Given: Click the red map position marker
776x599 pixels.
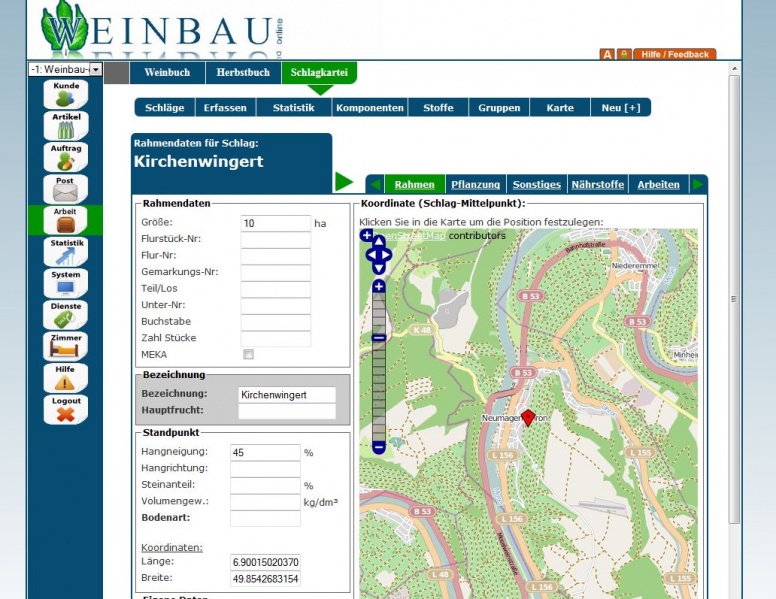Looking at the screenshot, I should pos(528,417).
